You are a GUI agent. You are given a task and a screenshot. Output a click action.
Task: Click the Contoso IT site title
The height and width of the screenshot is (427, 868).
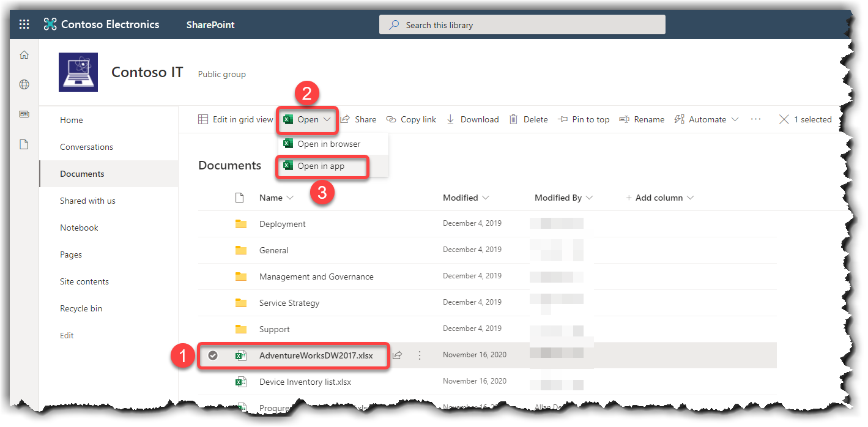pyautogui.click(x=147, y=72)
